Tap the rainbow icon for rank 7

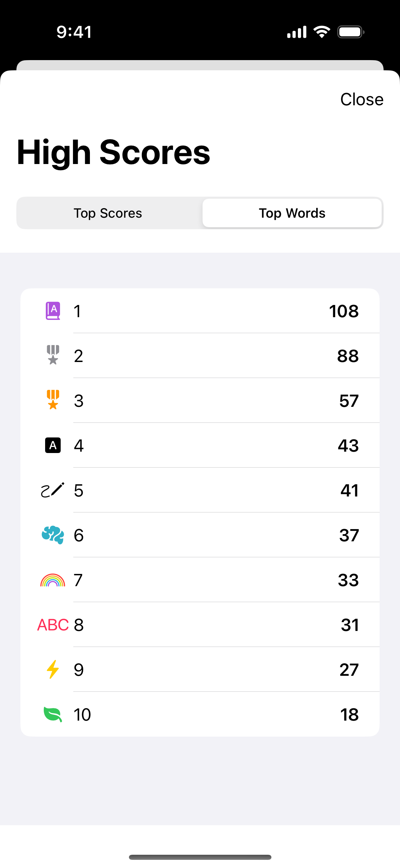tap(53, 580)
